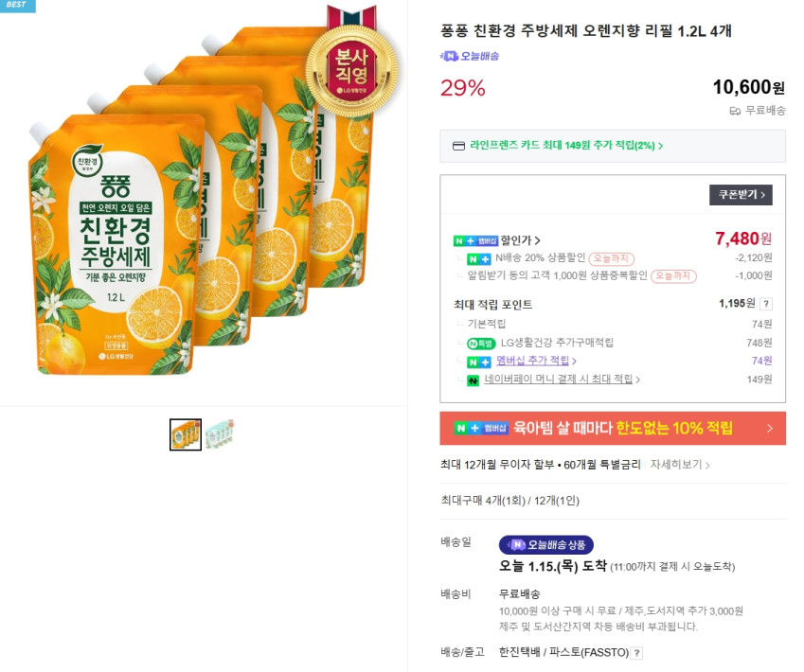Click the question mark beside 한진택배 / 파스토(FASSTO)
The image size is (804, 672).
pyautogui.click(x=637, y=652)
